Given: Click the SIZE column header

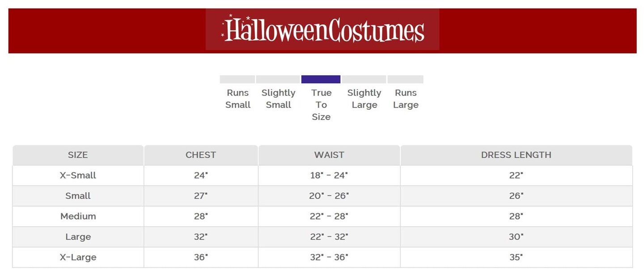Looking at the screenshot, I should click(x=78, y=155).
